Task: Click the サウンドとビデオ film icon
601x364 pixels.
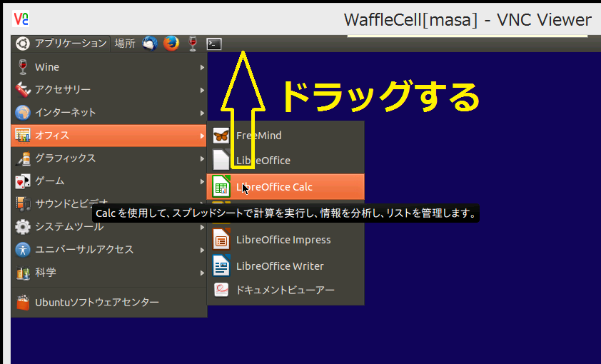Action: (x=23, y=204)
